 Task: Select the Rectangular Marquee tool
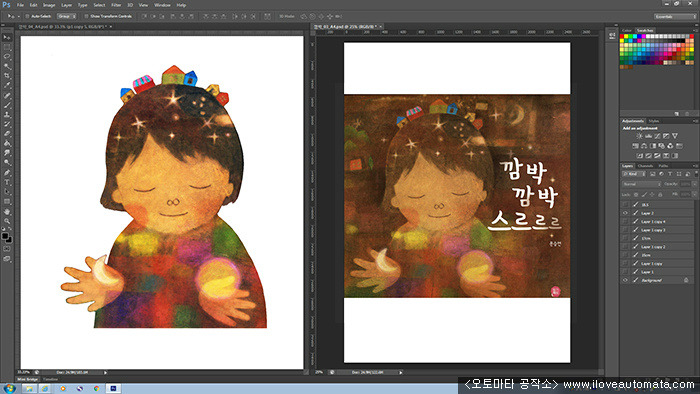[x=7, y=47]
